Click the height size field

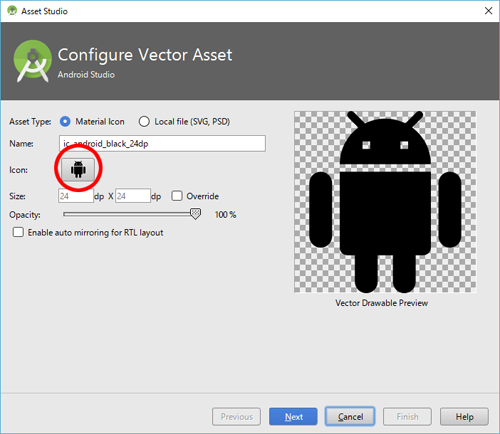pos(133,196)
